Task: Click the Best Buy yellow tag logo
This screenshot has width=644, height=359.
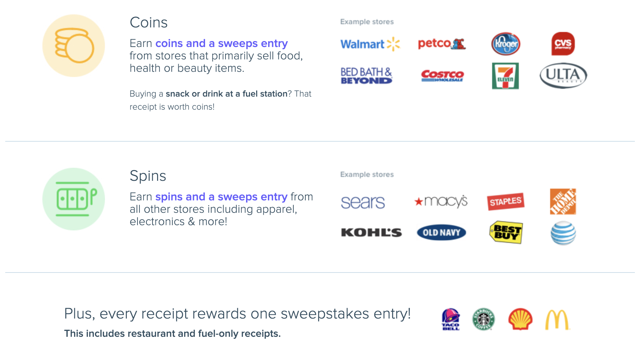Action: 506,232
